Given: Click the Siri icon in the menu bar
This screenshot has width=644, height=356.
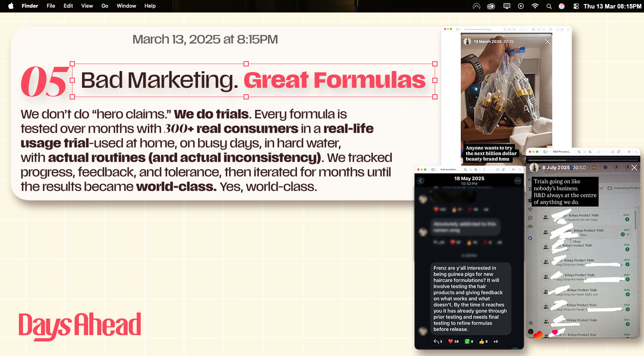Looking at the screenshot, I should (562, 6).
